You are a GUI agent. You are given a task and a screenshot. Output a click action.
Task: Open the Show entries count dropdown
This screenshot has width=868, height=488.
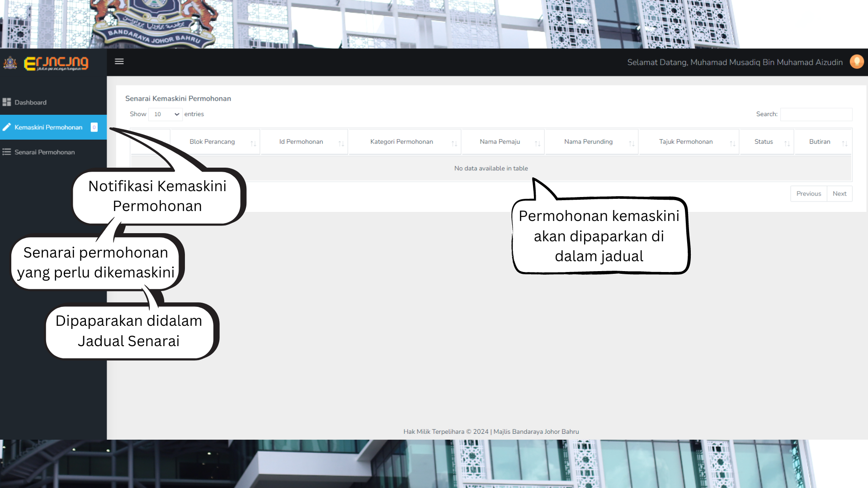coord(165,114)
